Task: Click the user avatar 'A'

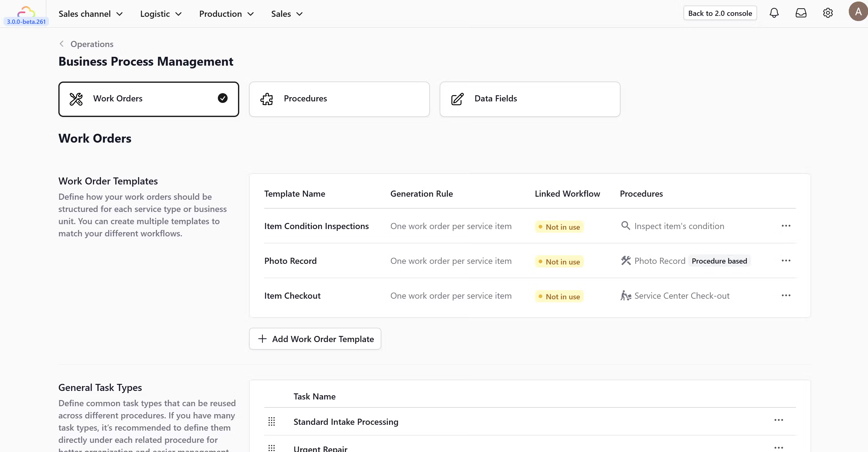Action: click(x=858, y=12)
